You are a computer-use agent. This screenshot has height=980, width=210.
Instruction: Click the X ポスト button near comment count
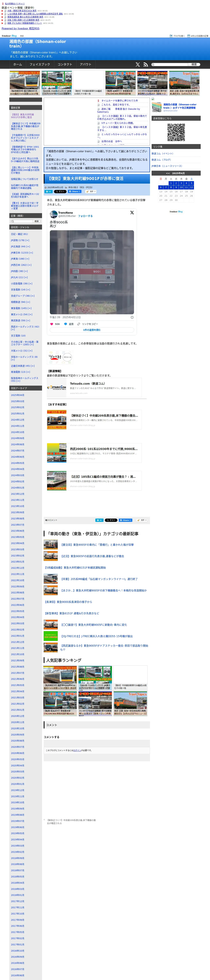click(111, 520)
